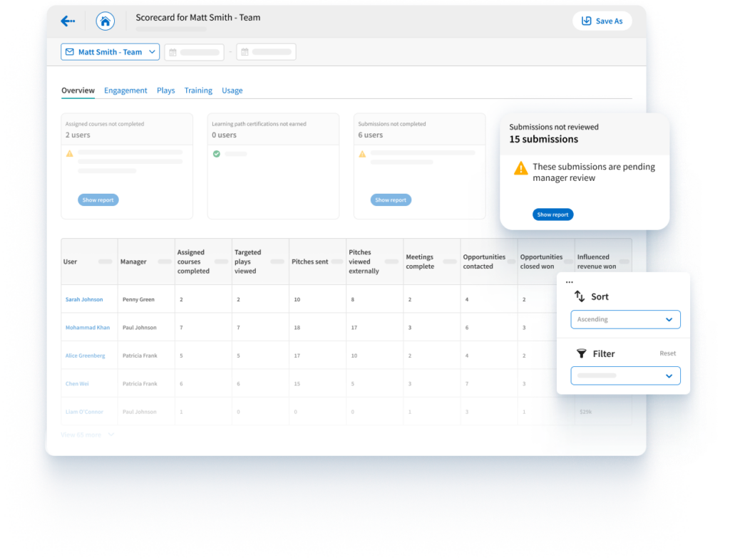
Task: Show report for submissions not completed
Action: (x=391, y=200)
